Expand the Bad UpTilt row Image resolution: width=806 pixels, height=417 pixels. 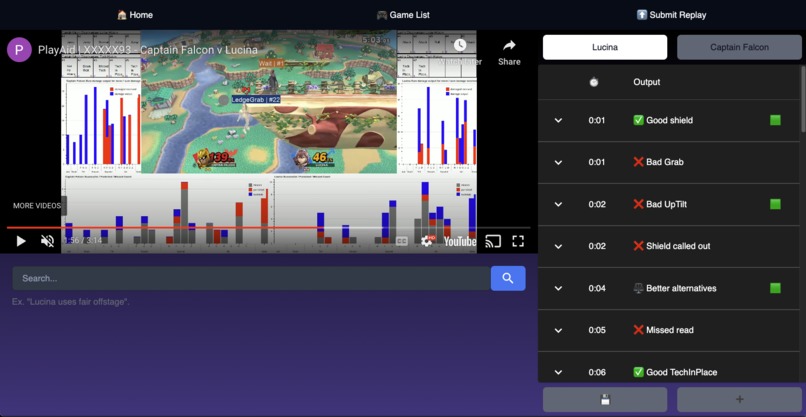[558, 204]
